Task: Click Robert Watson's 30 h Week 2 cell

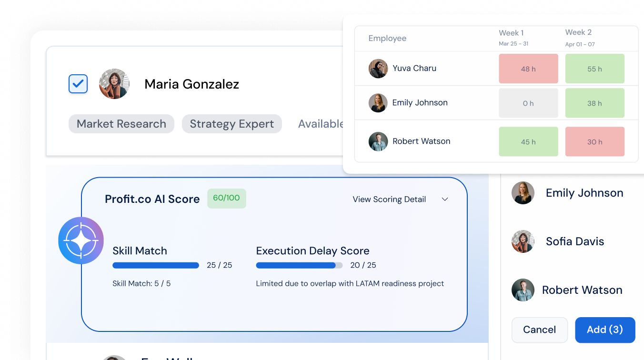Action: pyautogui.click(x=594, y=142)
